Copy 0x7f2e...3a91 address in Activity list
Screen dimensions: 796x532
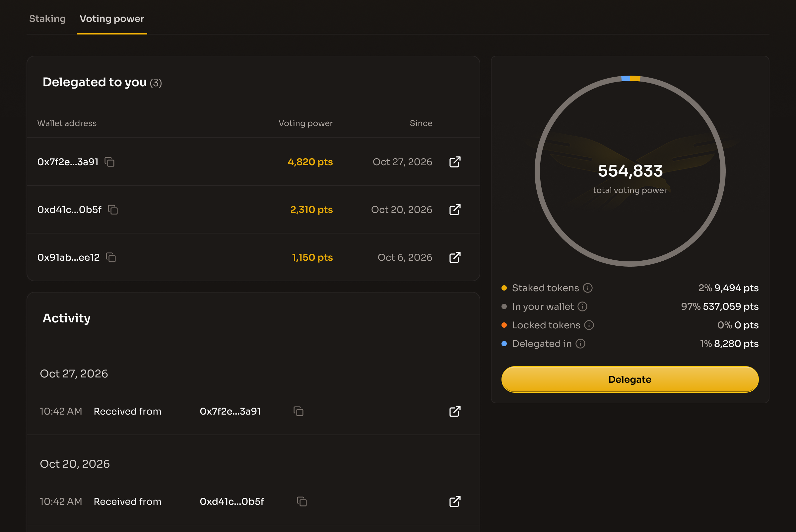298,411
